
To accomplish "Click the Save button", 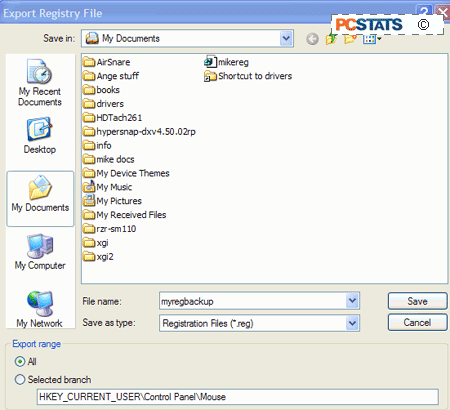I will [x=417, y=301].
